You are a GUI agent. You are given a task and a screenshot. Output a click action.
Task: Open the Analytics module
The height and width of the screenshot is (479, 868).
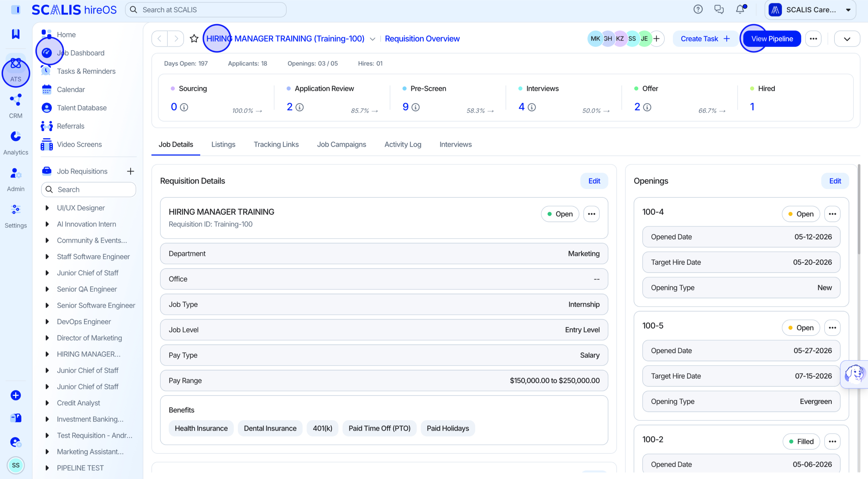(x=16, y=143)
